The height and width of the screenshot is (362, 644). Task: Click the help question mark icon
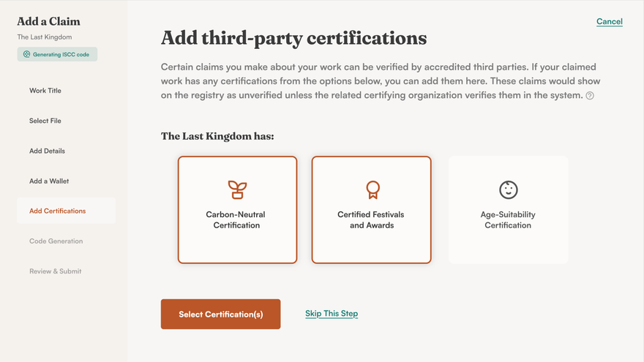(x=590, y=96)
